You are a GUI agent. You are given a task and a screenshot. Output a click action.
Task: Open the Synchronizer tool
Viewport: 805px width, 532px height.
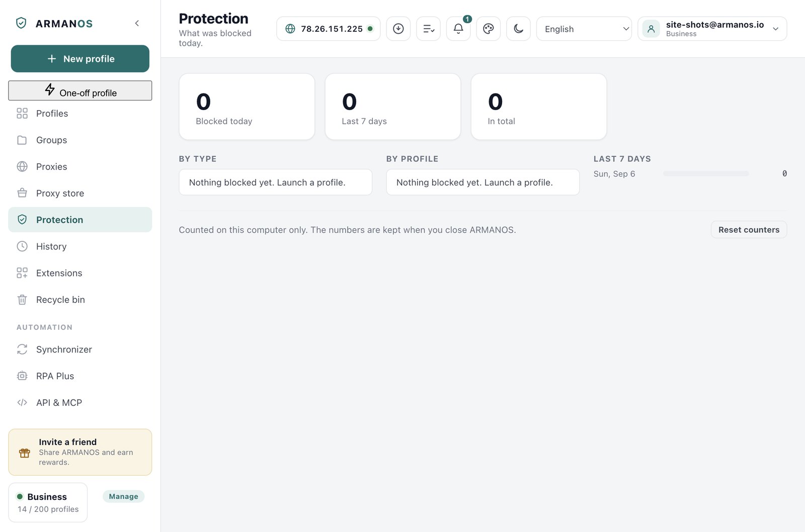click(80, 349)
